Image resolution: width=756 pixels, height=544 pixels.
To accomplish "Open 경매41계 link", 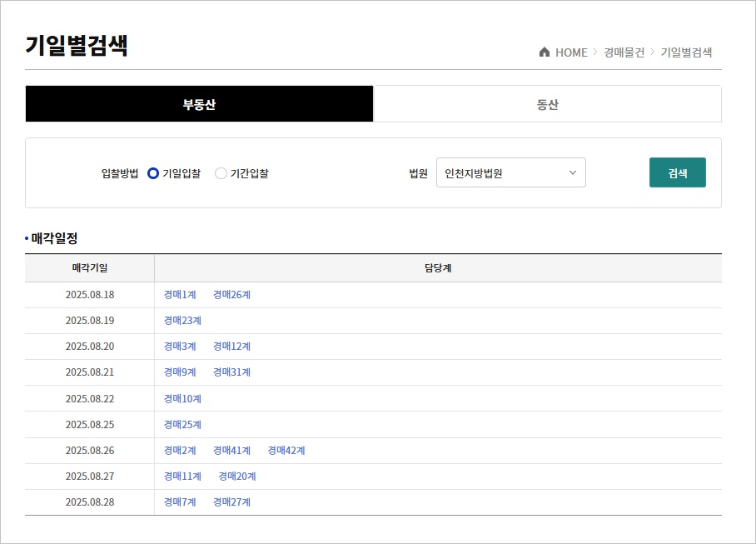I will [x=232, y=451].
